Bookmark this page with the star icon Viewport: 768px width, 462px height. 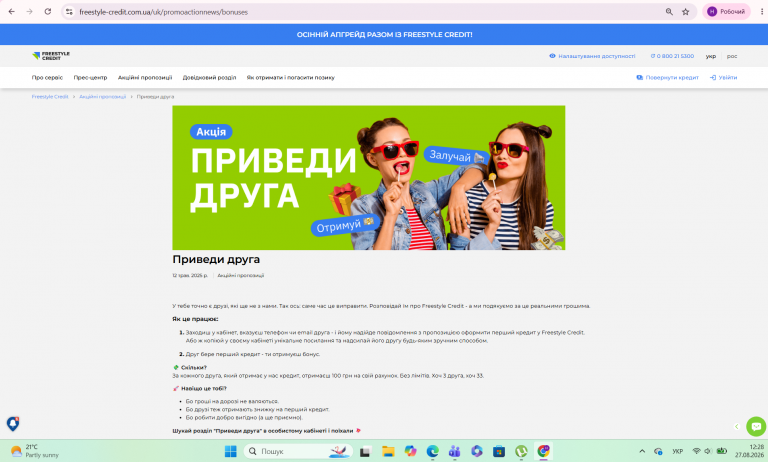click(x=686, y=12)
